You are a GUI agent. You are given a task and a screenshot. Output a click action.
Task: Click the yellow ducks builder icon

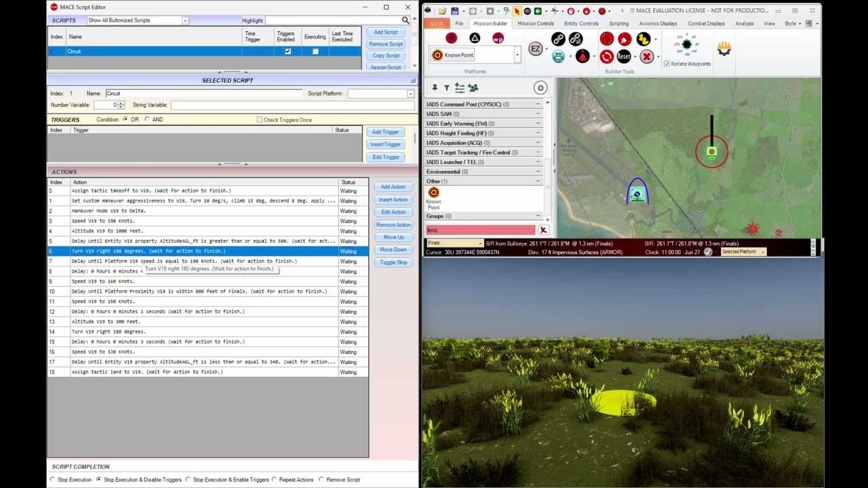tap(643, 39)
